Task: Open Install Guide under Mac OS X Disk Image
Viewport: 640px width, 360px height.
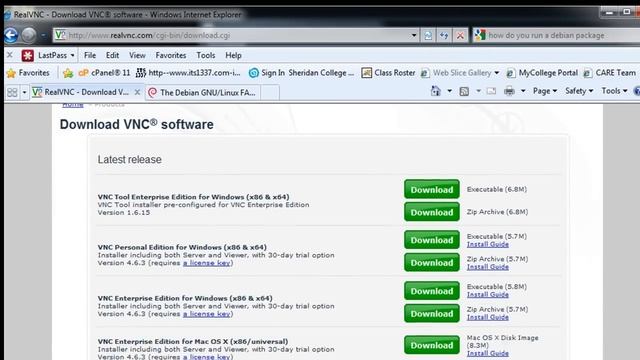Action: pos(488,353)
